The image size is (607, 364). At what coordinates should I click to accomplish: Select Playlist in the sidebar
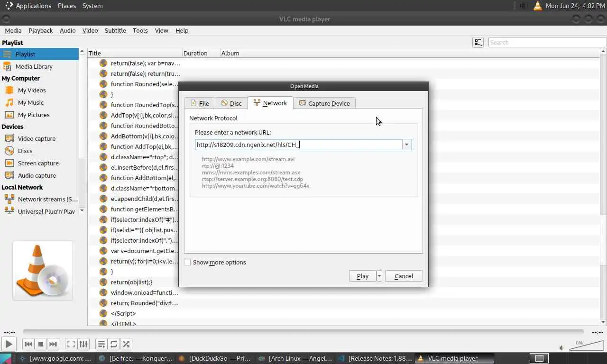click(x=39, y=54)
